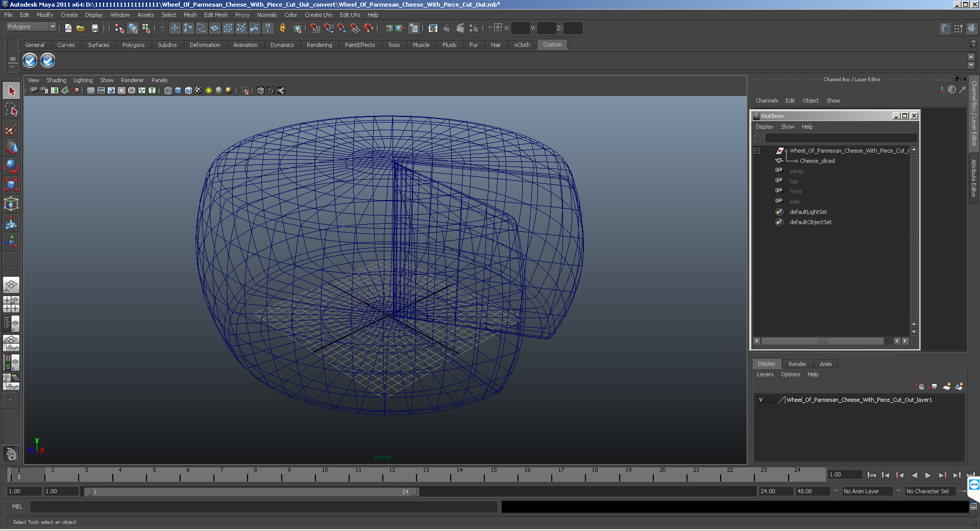Click the first checkmark shelf button
Viewport: 980px width, 531px height.
[x=30, y=61]
